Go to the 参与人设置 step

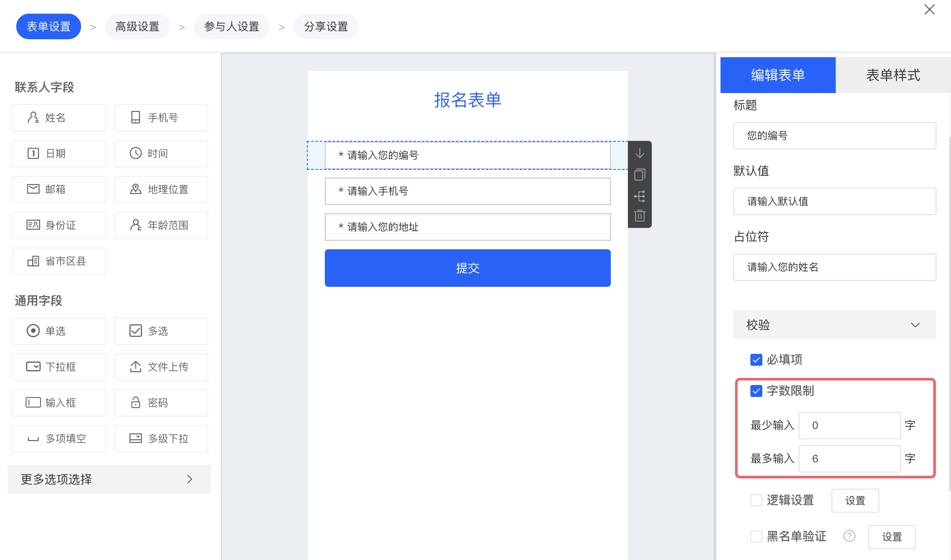[232, 26]
